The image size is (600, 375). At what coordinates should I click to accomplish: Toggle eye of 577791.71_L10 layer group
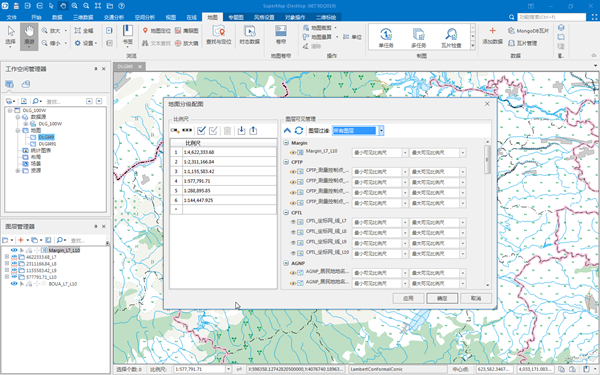[x=14, y=277]
